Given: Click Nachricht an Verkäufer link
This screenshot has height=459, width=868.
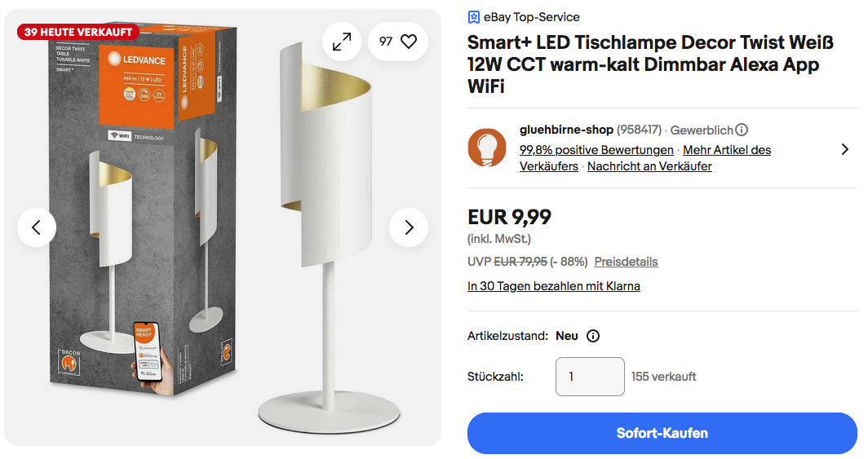Looking at the screenshot, I should [x=649, y=166].
